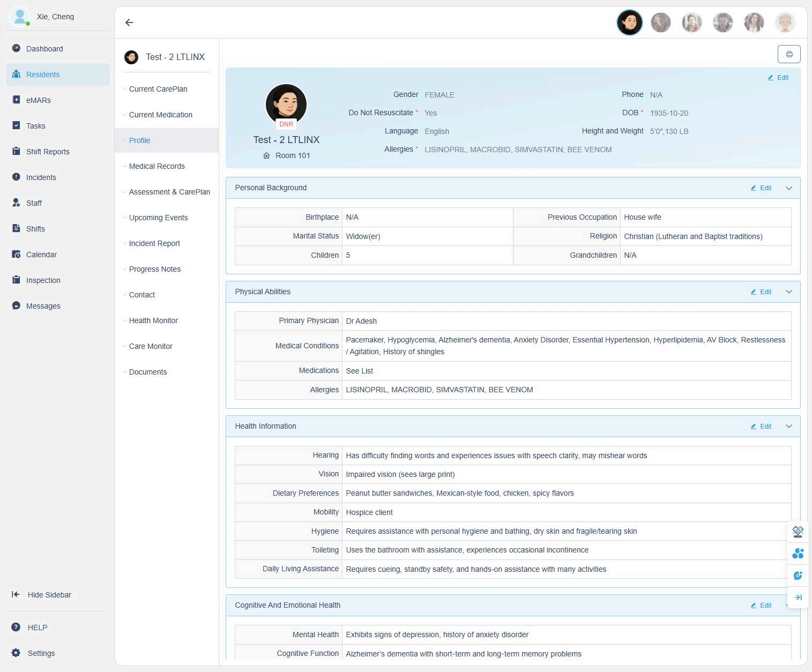Click the collapse arrow on floating toolbar

(x=798, y=597)
